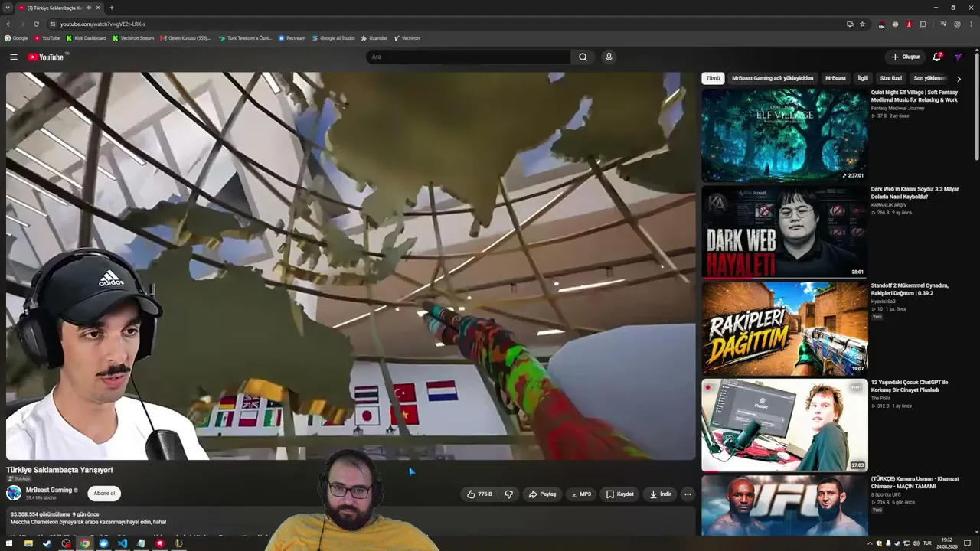This screenshot has height=551, width=980.
Task: Open the UFC Usman-Chimaev video thumbnail
Action: [x=785, y=506]
